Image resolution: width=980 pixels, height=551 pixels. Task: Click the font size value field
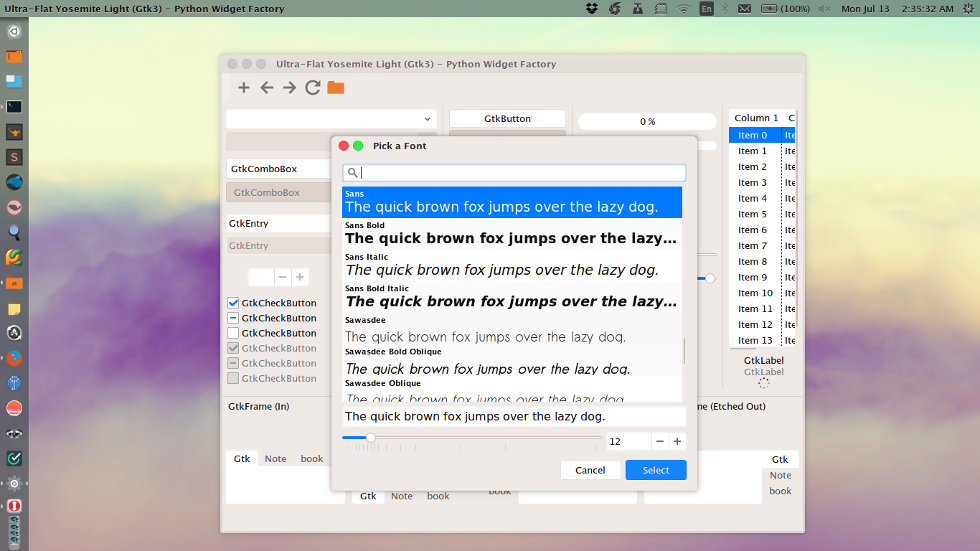coord(629,442)
